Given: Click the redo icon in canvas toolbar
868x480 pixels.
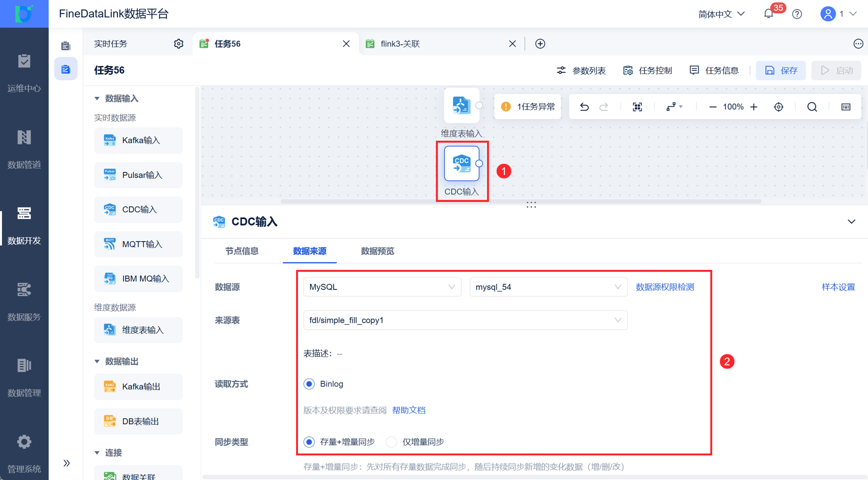Looking at the screenshot, I should (x=604, y=107).
